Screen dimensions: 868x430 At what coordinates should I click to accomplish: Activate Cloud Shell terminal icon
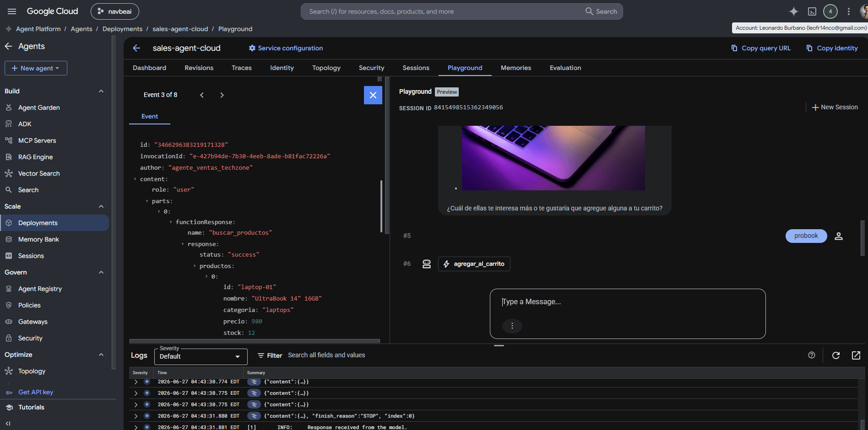812,11
